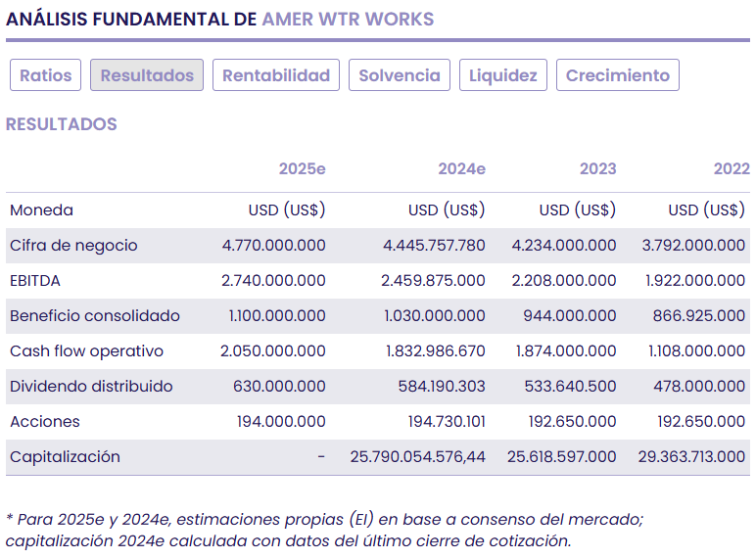Click shares value 194.730.101

[x=447, y=421]
